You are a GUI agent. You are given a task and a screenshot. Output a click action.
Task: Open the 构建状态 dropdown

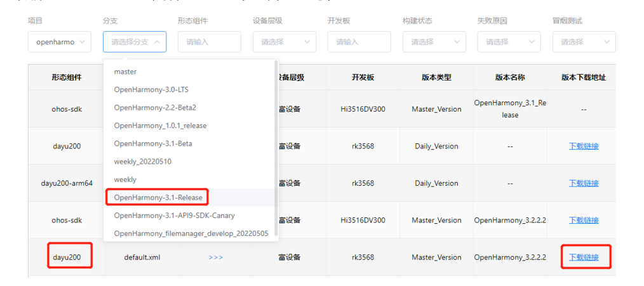(434, 42)
